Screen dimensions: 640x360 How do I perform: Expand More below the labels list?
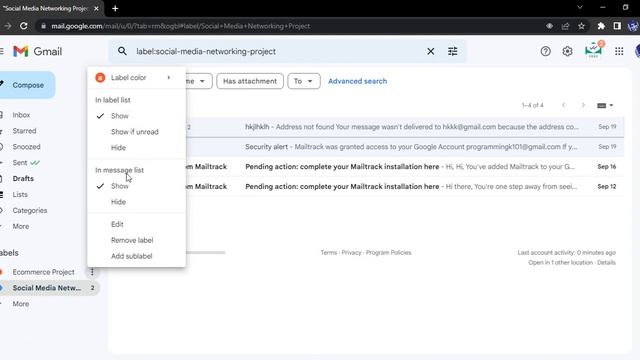coord(20,304)
